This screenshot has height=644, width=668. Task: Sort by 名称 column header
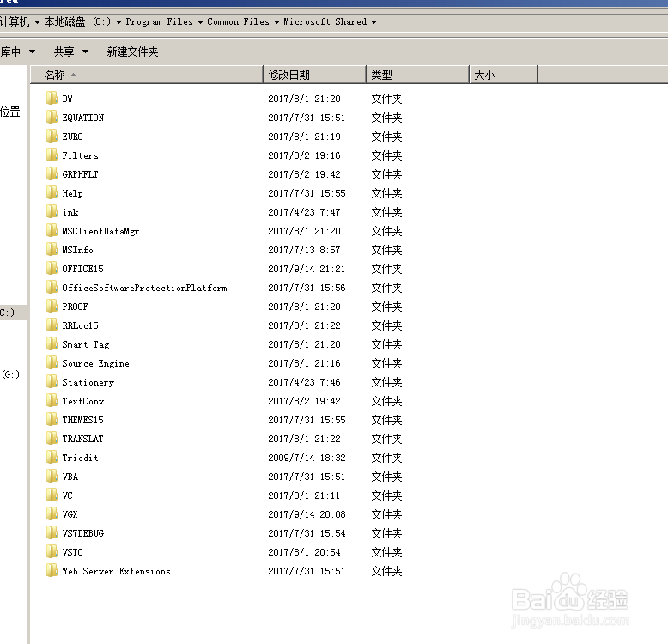pyautogui.click(x=147, y=75)
